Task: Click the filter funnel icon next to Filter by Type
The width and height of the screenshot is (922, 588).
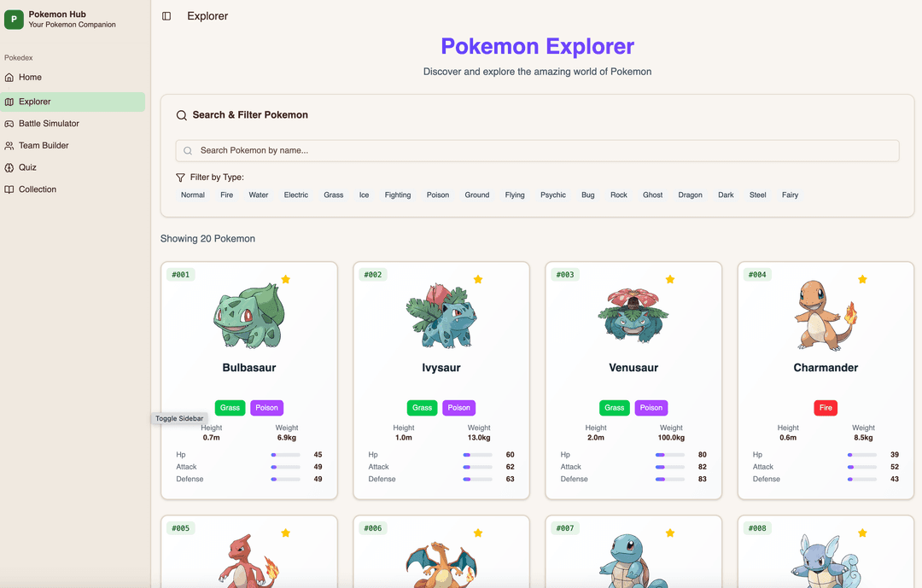Action: (x=180, y=177)
